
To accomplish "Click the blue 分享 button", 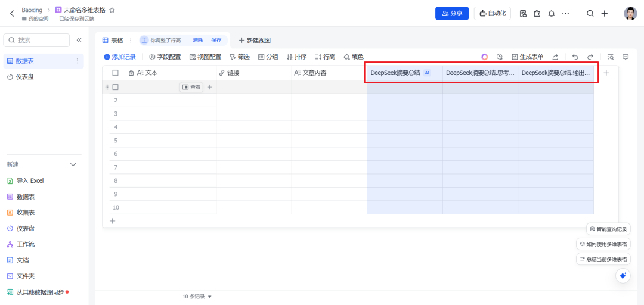I will tap(451, 14).
